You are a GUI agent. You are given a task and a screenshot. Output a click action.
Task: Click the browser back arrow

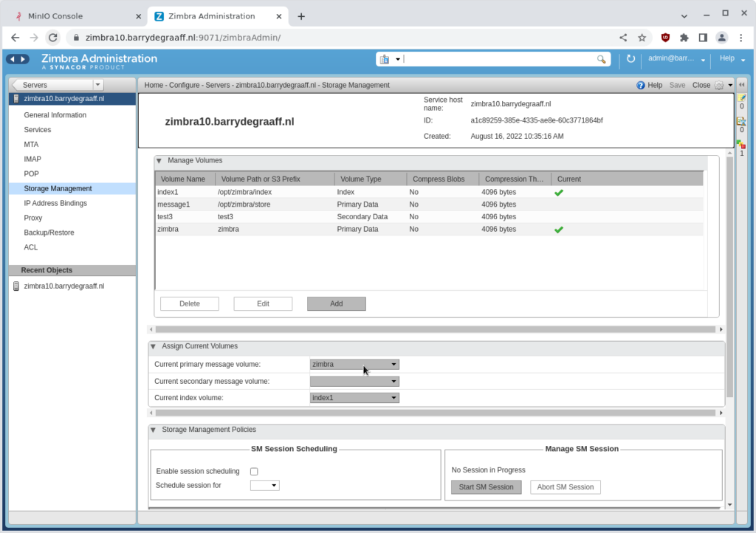pyautogui.click(x=15, y=38)
